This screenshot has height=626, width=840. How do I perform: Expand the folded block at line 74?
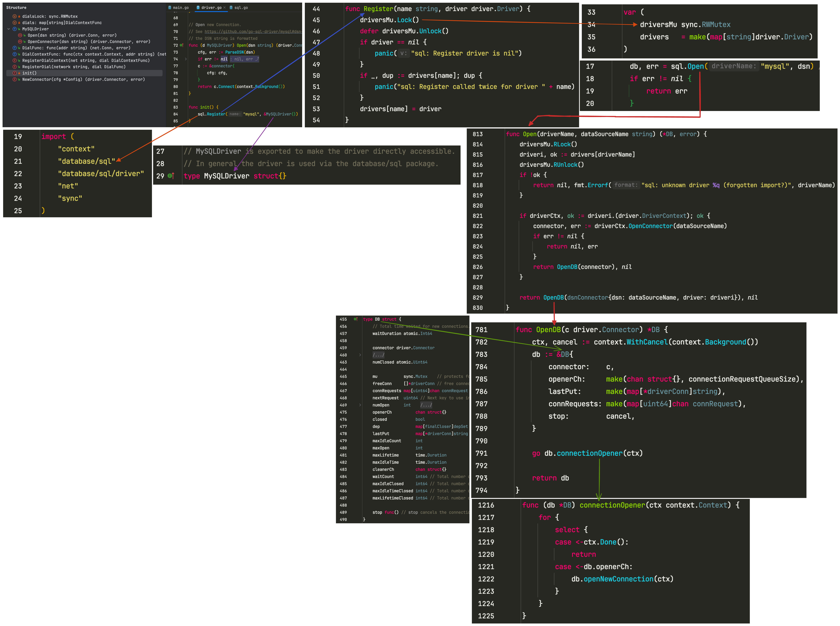tap(186, 59)
